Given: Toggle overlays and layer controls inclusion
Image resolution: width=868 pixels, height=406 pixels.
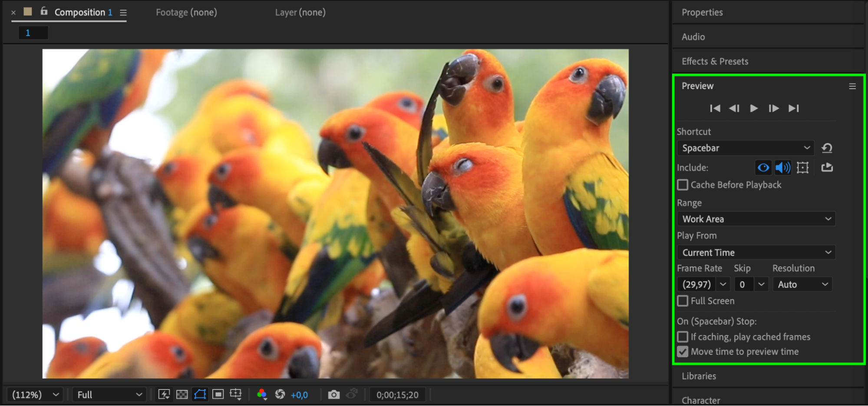Looking at the screenshot, I should [x=802, y=168].
